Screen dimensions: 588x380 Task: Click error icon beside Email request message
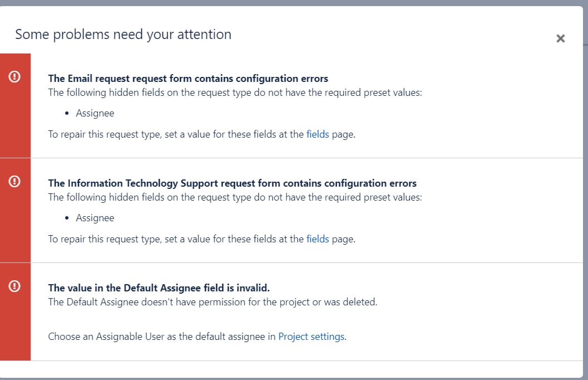pos(14,76)
